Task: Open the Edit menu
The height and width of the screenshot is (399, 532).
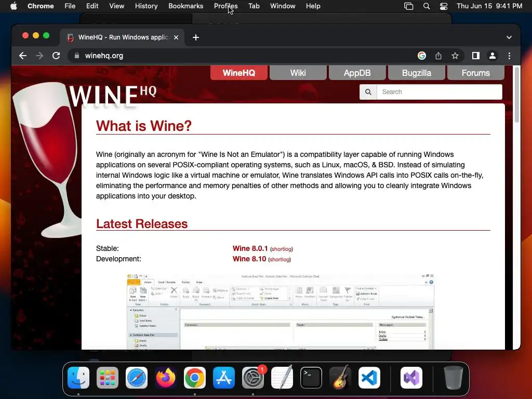Action: [x=92, y=6]
